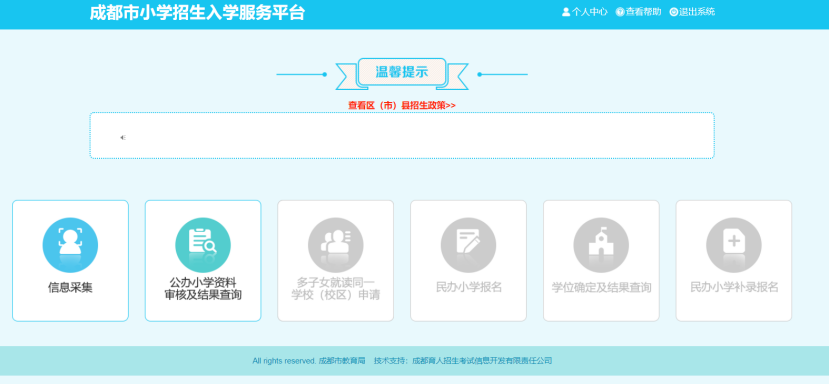Click the 多子女就读同一学校（校区）申请 label

coord(336,289)
